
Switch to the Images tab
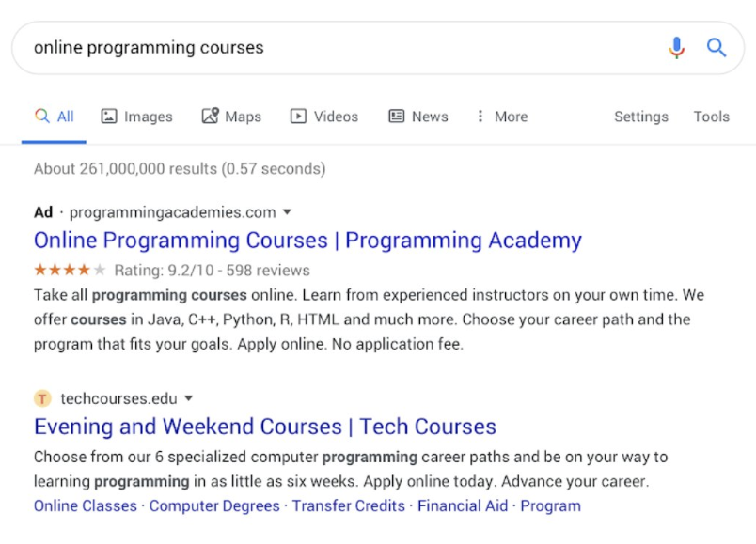tap(136, 117)
